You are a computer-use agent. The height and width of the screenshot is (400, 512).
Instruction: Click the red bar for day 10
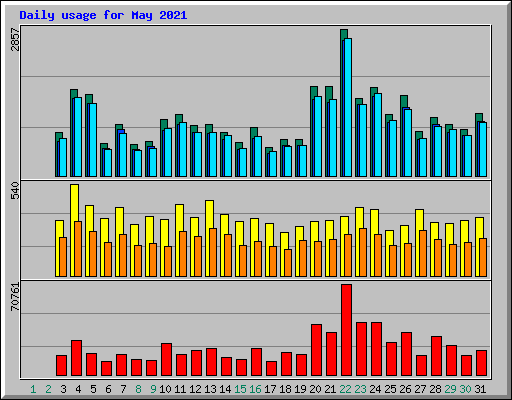point(166,359)
